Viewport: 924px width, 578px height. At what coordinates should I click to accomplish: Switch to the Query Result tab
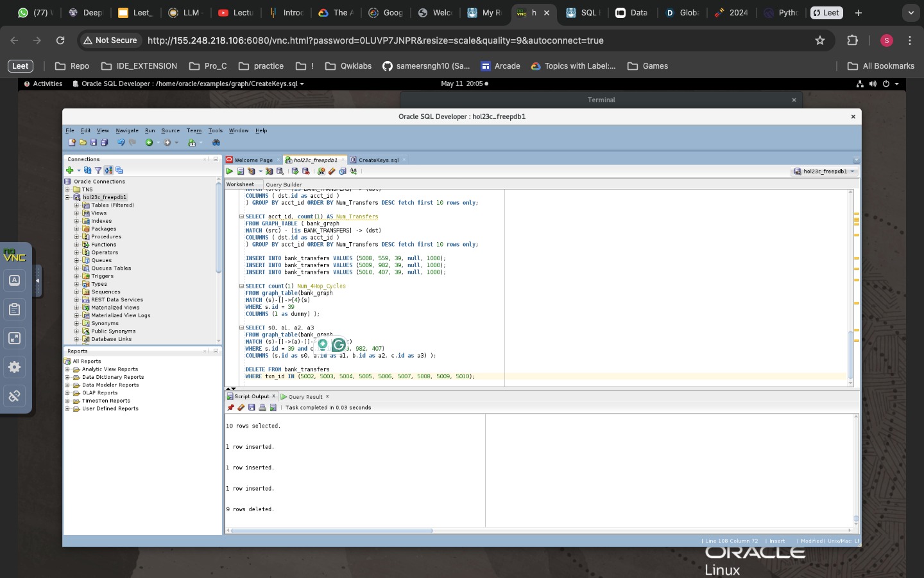click(305, 397)
